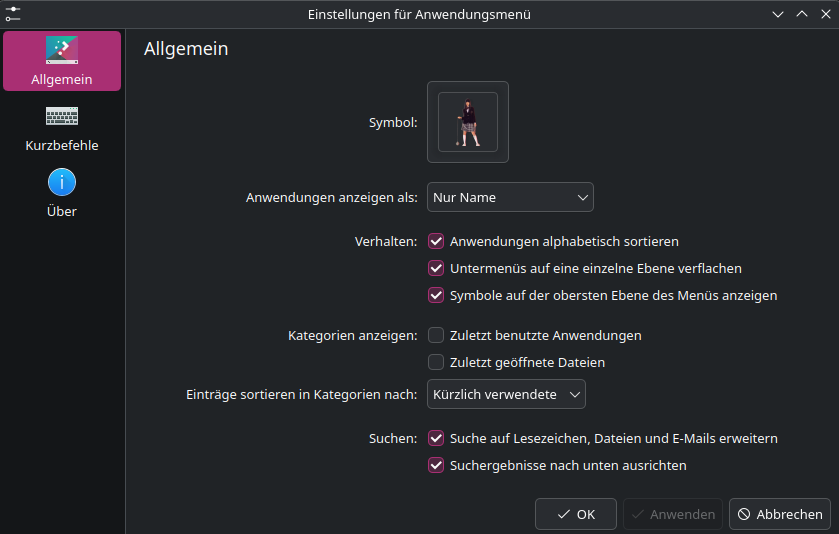Click the minimize chevron in title bar
Viewport: 839px width, 534px height.
778,14
